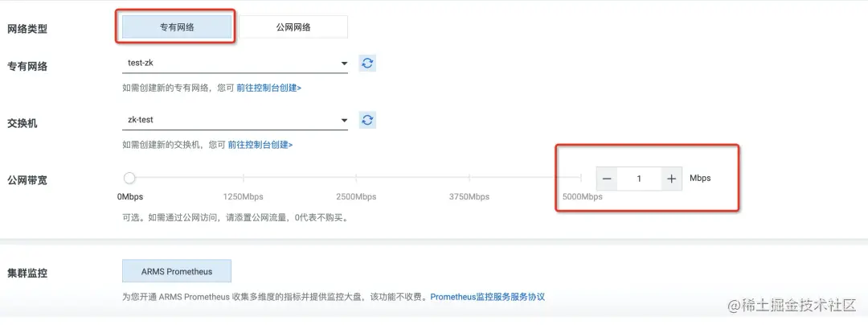Open 前往控制台创建 link for switch
Viewport: 868px width, 325px height.
(x=260, y=145)
